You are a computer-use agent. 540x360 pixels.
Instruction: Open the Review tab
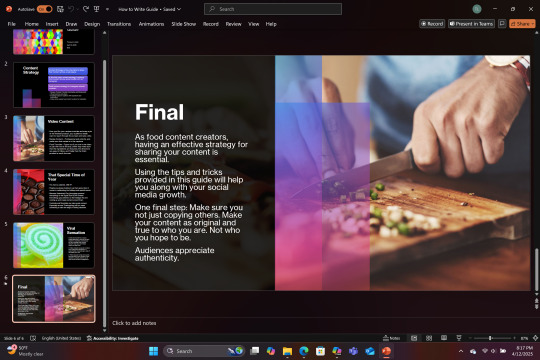[x=233, y=24]
